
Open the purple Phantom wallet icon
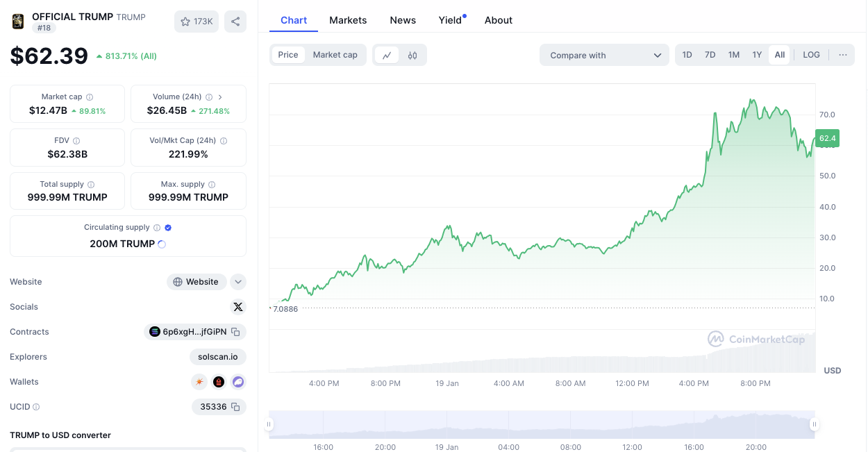(x=238, y=382)
